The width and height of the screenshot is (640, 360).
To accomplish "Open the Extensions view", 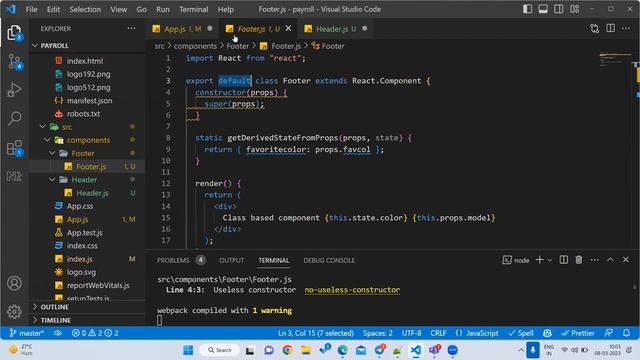I will pos(14,148).
